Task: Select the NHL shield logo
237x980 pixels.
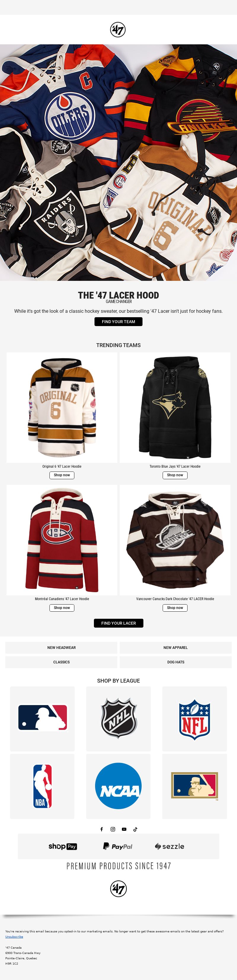Action: click(118, 719)
